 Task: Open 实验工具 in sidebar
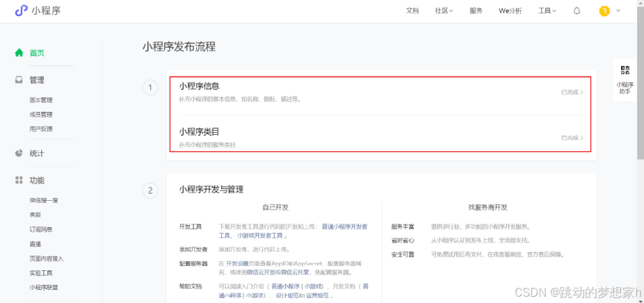(41, 273)
